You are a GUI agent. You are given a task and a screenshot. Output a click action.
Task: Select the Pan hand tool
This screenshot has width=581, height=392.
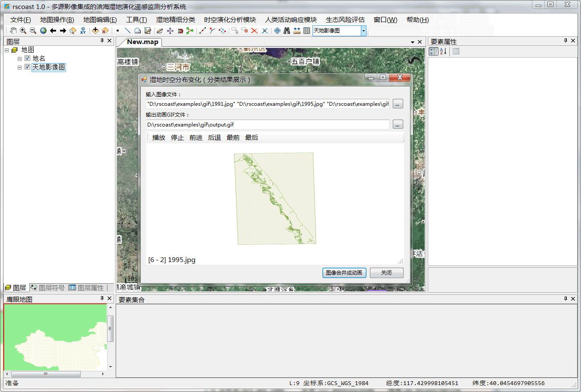pyautogui.click(x=13, y=31)
